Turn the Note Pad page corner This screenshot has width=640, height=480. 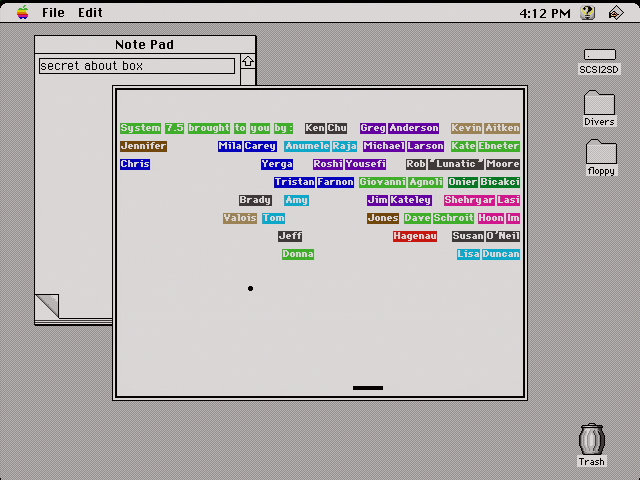47,306
